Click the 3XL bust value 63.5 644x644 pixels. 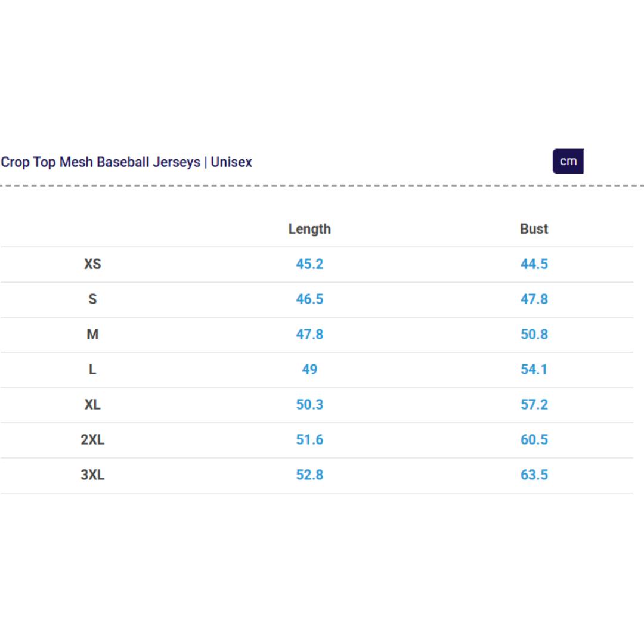click(534, 475)
